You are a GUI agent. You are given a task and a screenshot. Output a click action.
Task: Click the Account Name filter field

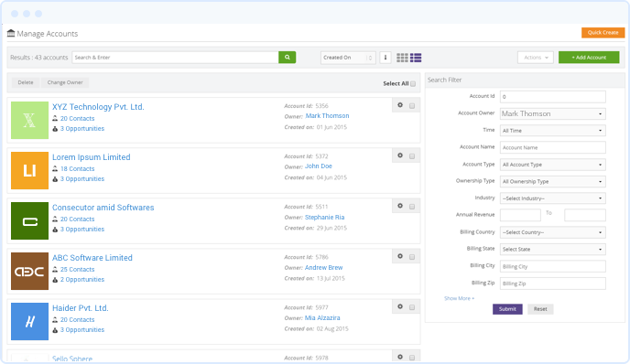552,147
